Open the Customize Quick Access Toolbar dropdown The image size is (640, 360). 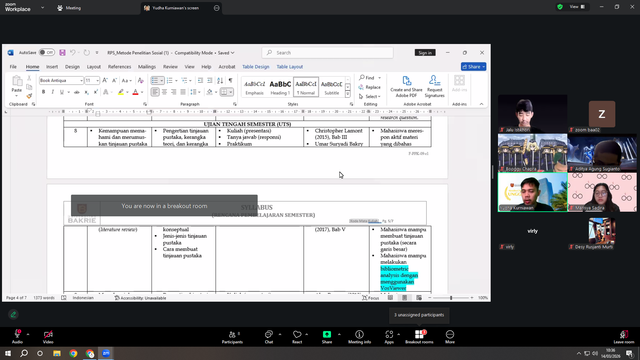point(97,53)
